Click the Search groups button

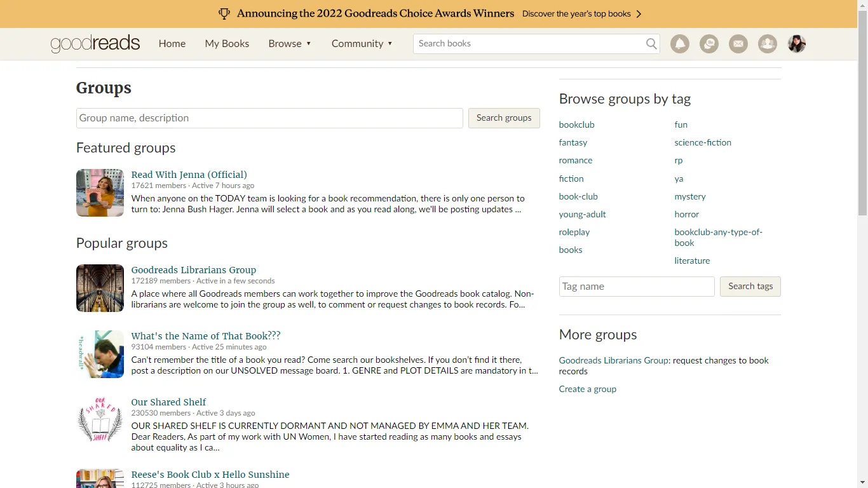(x=504, y=118)
